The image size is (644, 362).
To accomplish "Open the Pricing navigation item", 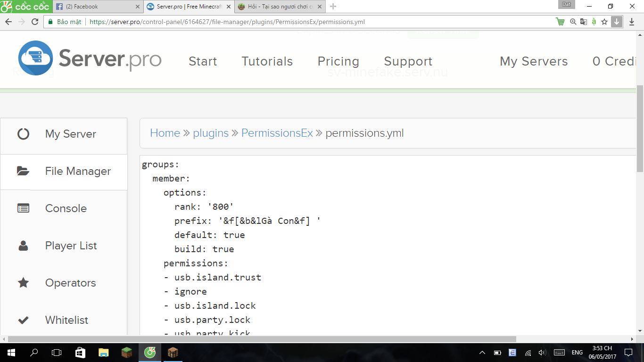I will click(x=339, y=61).
